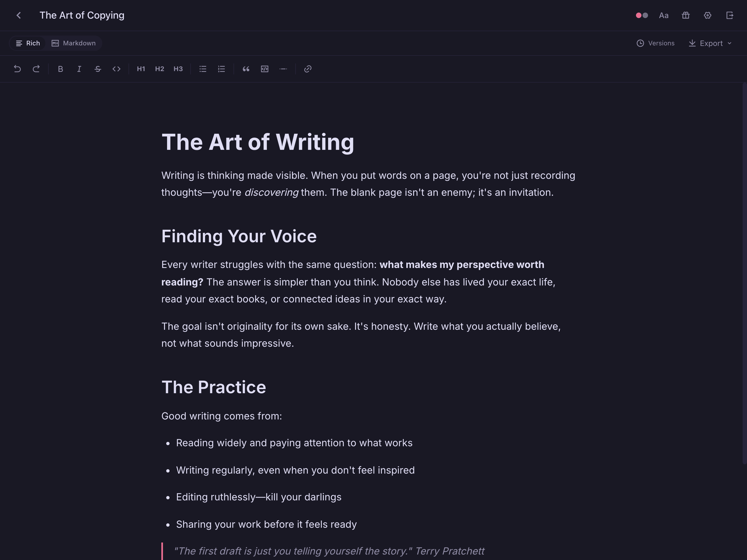Image resolution: width=747 pixels, height=560 pixels.
Task: Open the typography settings with Aa icon
Action: click(x=664, y=15)
